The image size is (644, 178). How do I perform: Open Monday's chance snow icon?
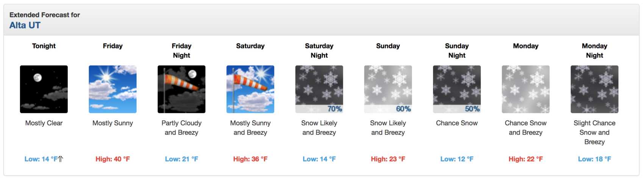(526, 89)
